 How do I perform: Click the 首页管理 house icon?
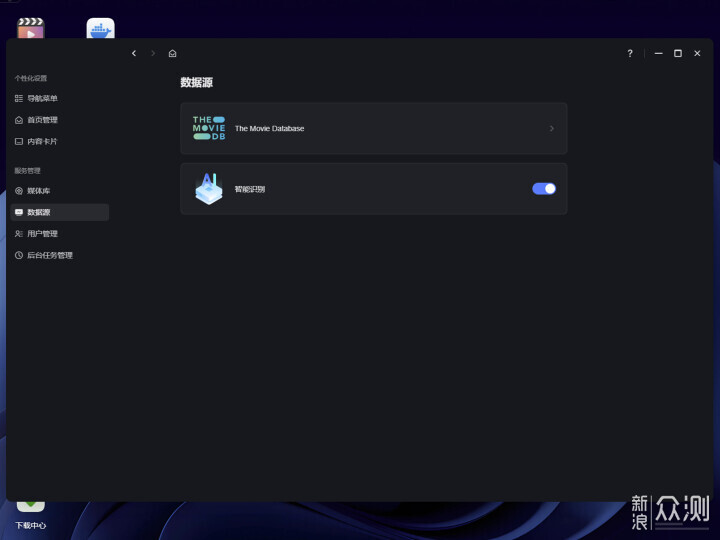[x=19, y=120]
